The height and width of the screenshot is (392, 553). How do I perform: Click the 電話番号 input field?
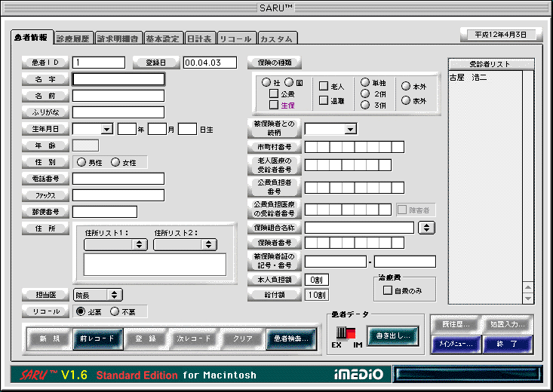(118, 179)
